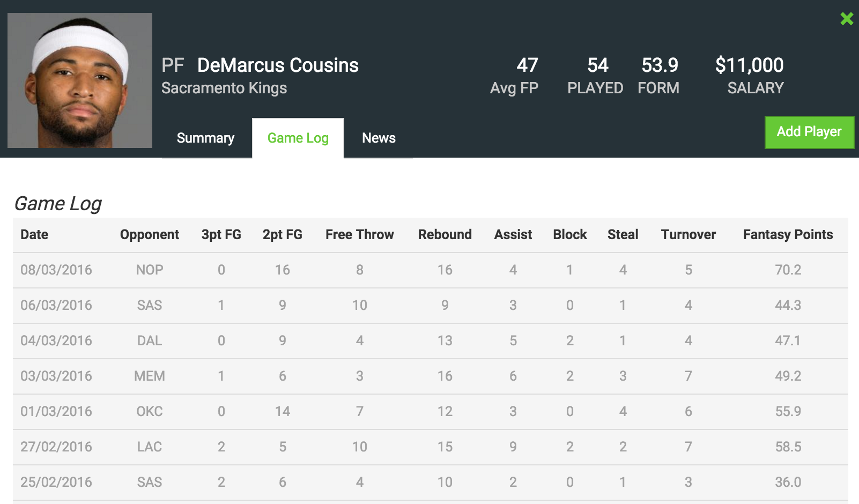
Task: Click the Date column header
Action: pyautogui.click(x=34, y=234)
